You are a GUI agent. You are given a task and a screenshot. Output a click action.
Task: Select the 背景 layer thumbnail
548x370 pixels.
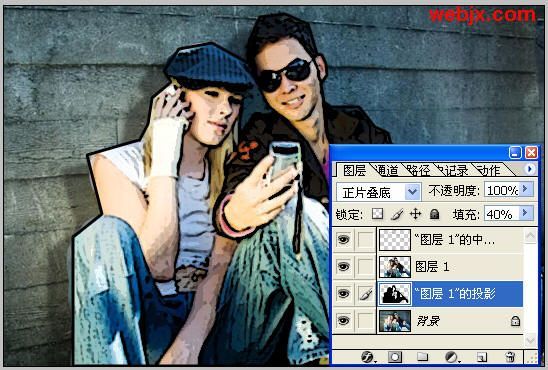pyautogui.click(x=395, y=321)
